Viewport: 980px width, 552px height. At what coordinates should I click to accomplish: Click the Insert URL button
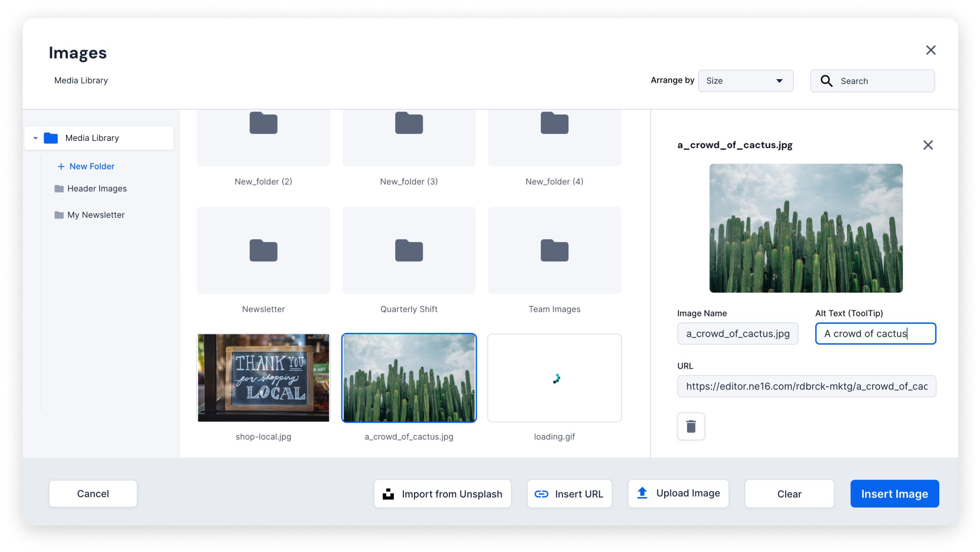click(569, 494)
